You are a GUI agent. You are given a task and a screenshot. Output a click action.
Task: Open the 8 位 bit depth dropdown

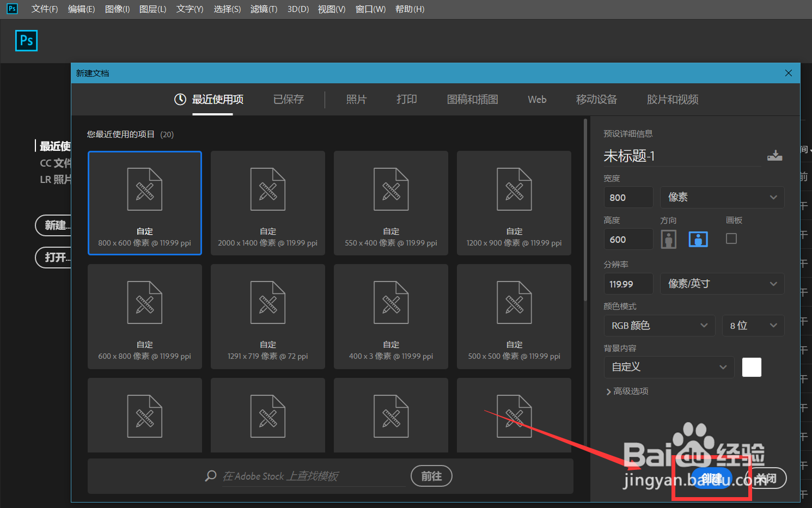753,326
